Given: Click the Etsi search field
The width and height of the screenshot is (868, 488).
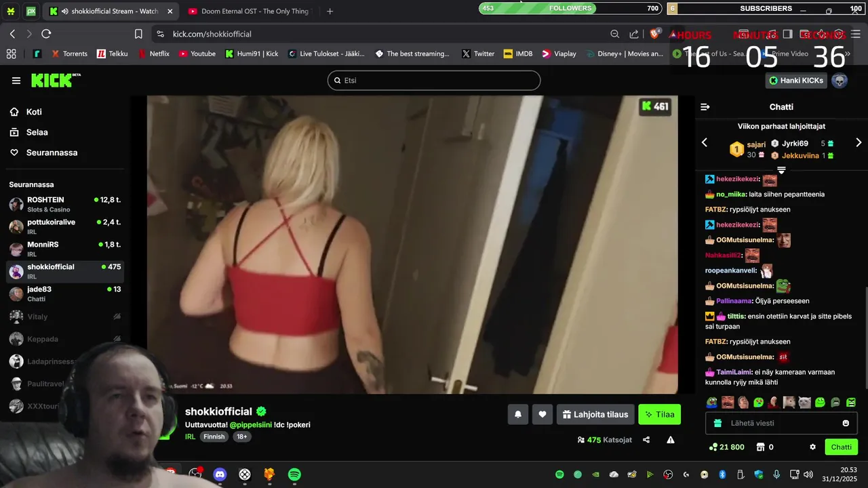Looking at the screenshot, I should 434,80.
